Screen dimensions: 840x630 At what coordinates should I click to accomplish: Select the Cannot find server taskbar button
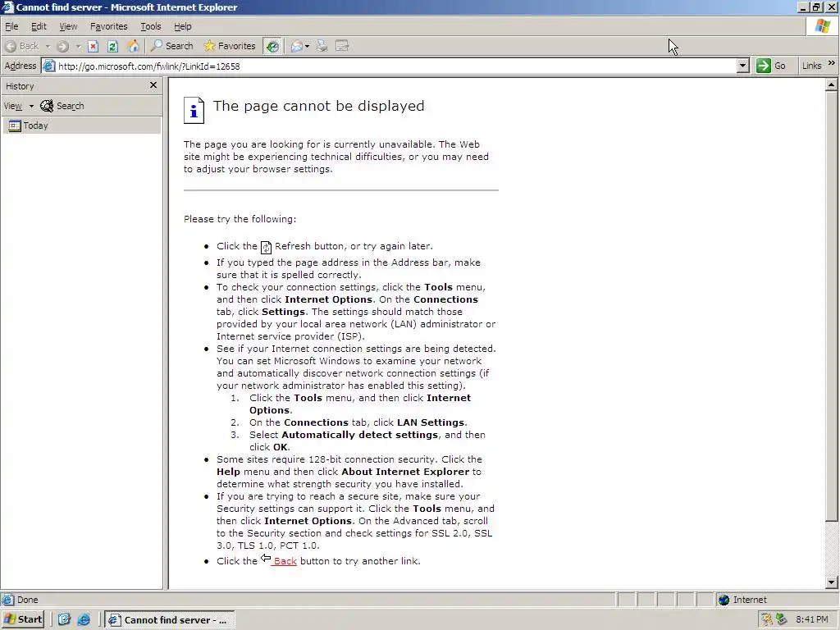click(x=169, y=620)
